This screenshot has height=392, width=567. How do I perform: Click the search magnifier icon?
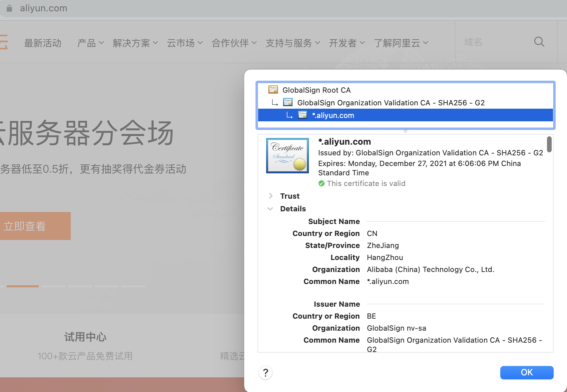[539, 42]
